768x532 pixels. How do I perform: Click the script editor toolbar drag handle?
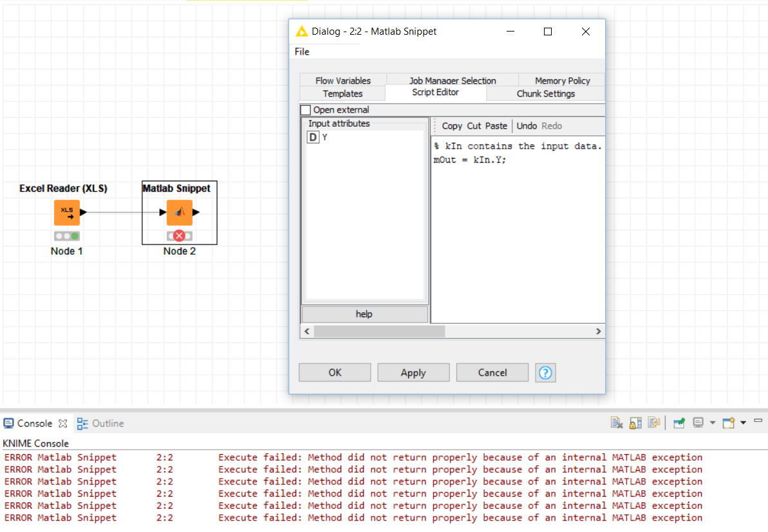coord(435,126)
